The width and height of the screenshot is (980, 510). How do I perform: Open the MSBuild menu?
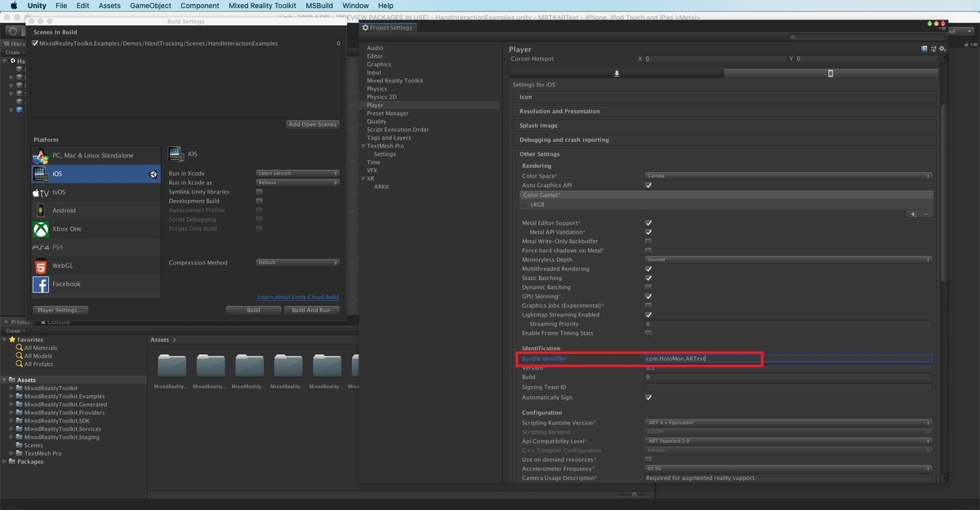click(319, 5)
